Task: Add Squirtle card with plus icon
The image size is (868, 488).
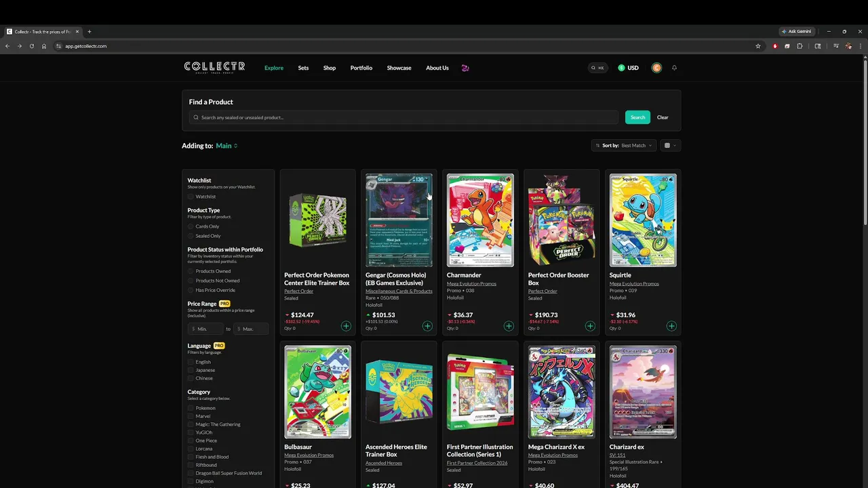Action: (x=671, y=326)
